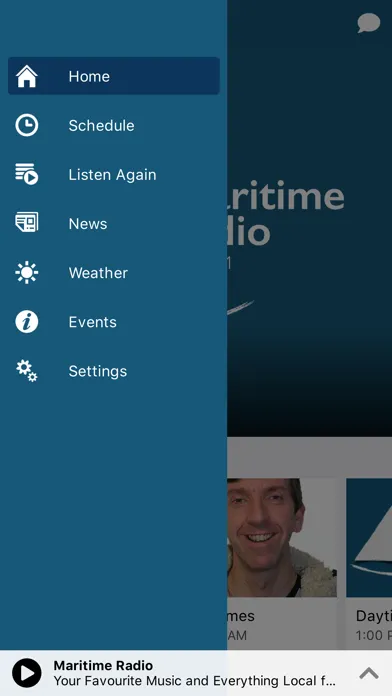Open the Schedule menu item
The height and width of the screenshot is (696, 392).
(114, 125)
